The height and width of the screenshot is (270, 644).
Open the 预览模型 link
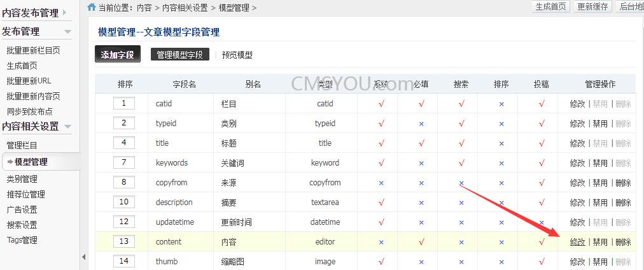click(237, 55)
